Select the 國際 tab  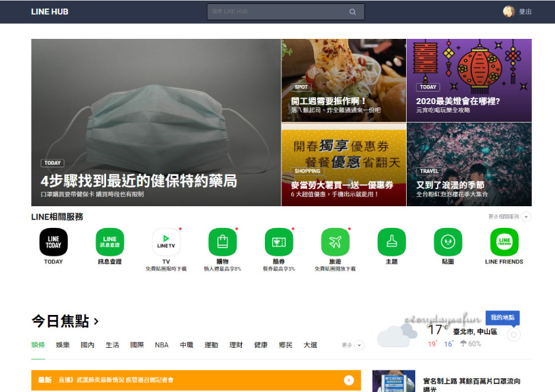point(137,345)
